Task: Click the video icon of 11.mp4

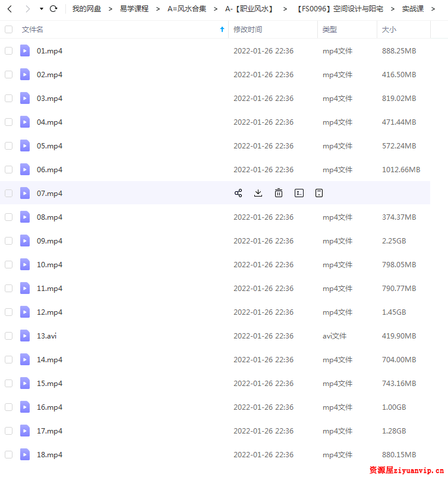Action: tap(25, 288)
